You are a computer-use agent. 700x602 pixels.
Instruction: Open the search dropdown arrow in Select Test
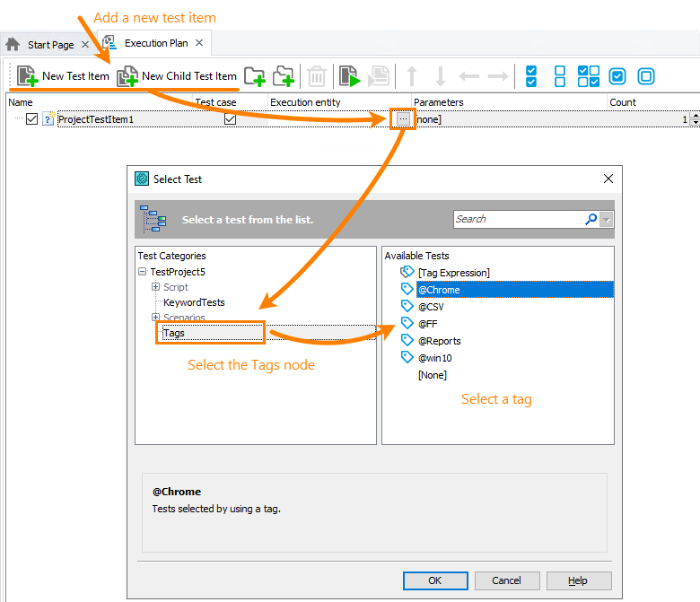click(x=607, y=219)
